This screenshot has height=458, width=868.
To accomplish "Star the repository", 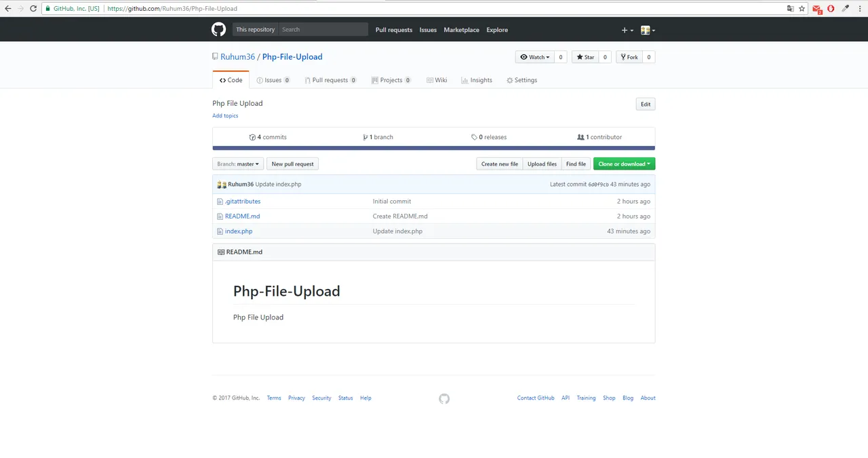I will click(585, 57).
